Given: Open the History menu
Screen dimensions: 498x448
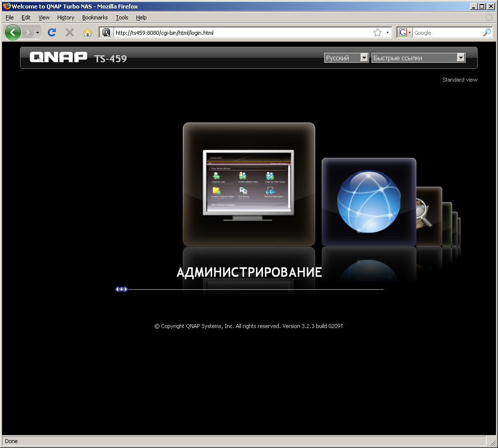Looking at the screenshot, I should 66,17.
